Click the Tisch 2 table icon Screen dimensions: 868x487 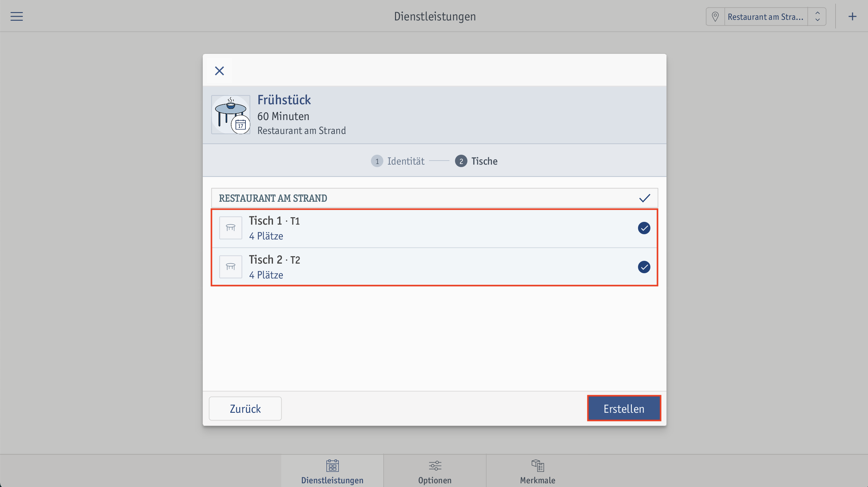pyautogui.click(x=231, y=267)
